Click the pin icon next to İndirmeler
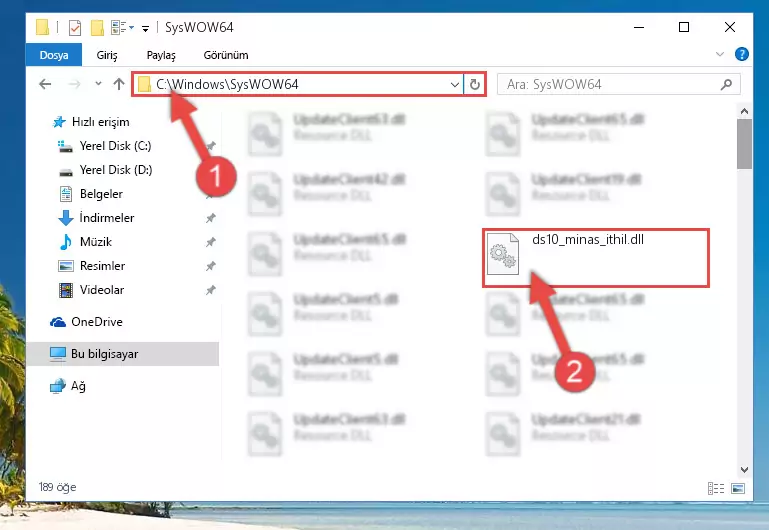The image size is (769, 530). (210, 218)
